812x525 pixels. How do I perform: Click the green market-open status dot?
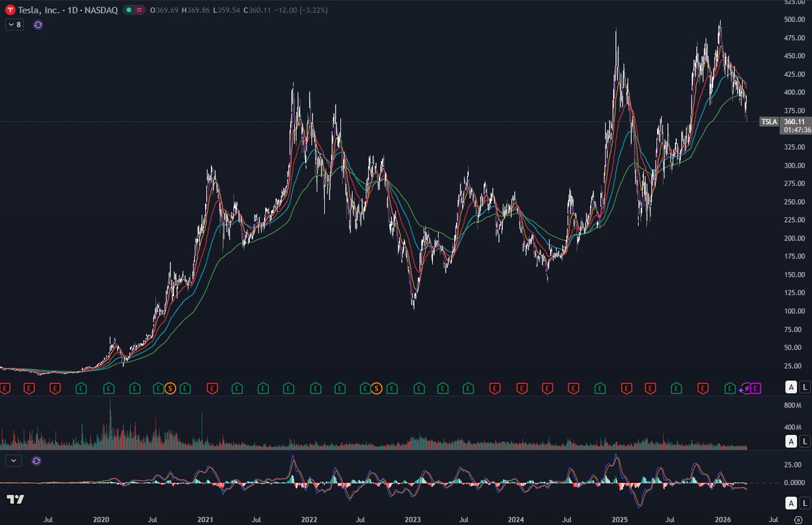coord(128,10)
